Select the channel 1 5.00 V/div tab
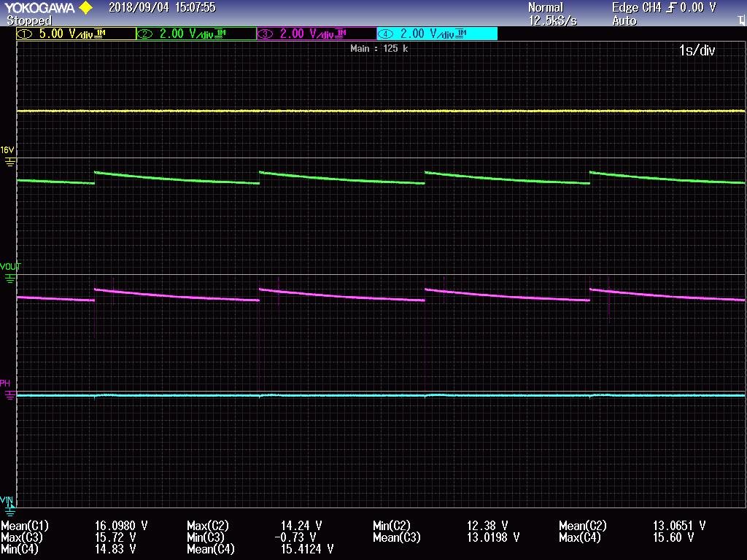This screenshot has height=560, width=747. coord(76,34)
